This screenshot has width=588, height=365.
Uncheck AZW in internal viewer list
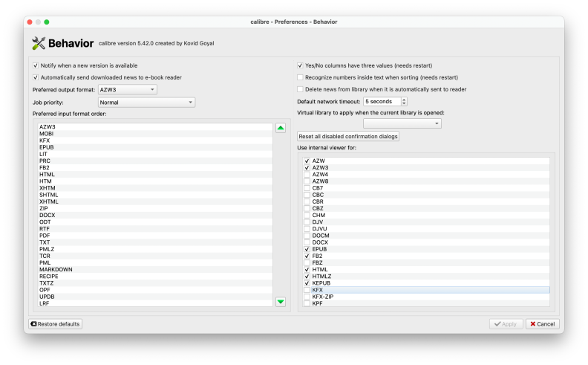pyautogui.click(x=307, y=161)
